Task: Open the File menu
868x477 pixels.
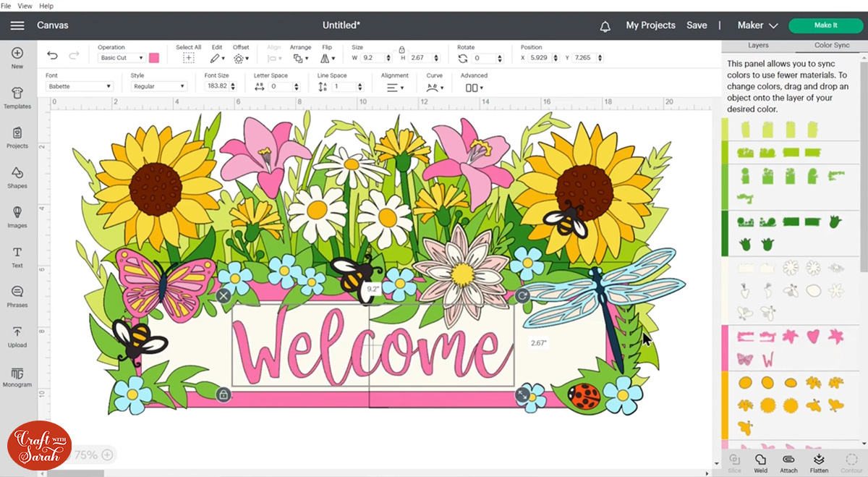Action: click(7, 6)
